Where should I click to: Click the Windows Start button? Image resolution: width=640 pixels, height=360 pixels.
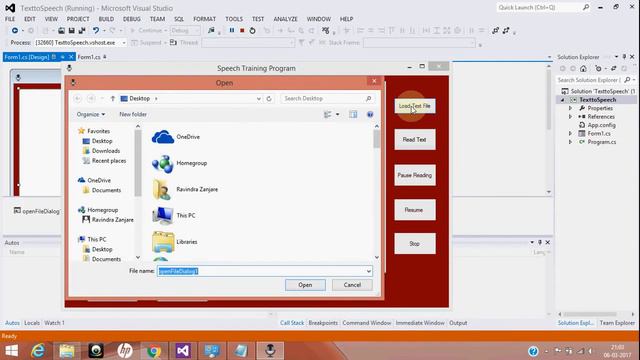click(11, 351)
